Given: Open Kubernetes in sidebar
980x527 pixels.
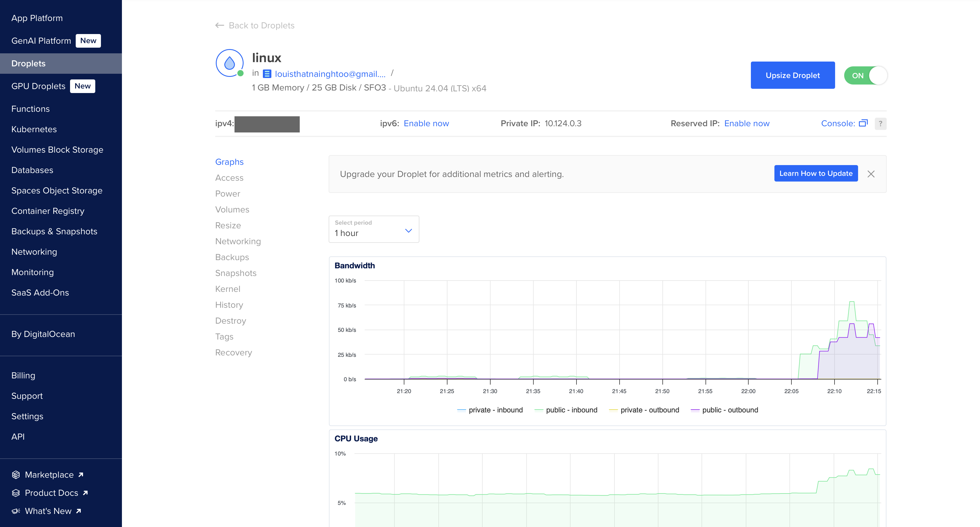Looking at the screenshot, I should click(x=34, y=129).
